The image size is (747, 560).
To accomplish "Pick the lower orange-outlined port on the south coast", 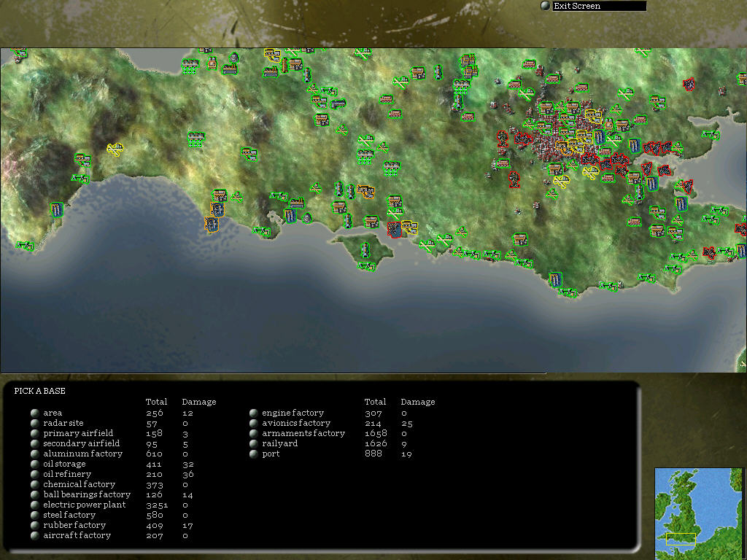I will tap(212, 224).
